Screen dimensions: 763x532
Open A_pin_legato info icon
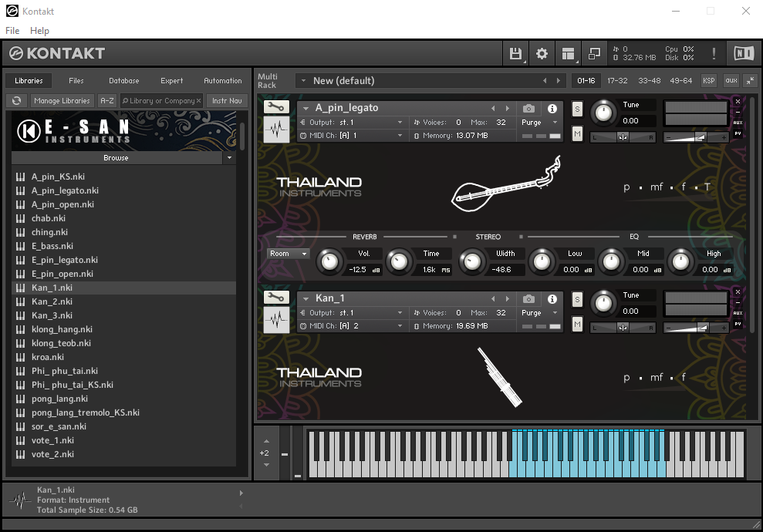click(x=552, y=109)
